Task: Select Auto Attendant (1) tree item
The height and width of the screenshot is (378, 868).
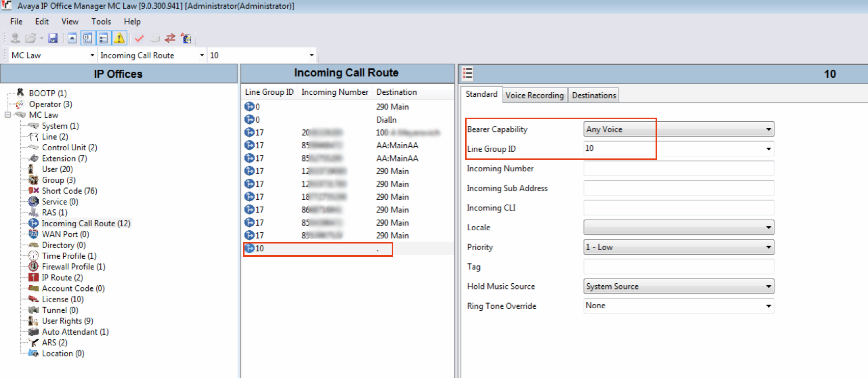Action: (x=75, y=332)
